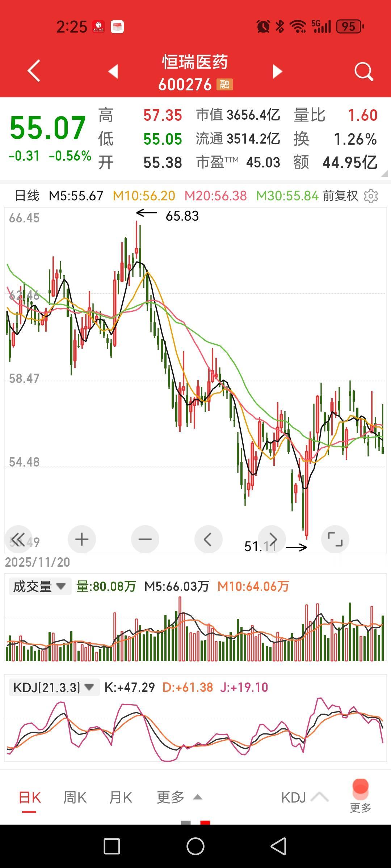Tap the 恒瑞医药 stock title
This screenshot has width=391, height=868.
195,62
